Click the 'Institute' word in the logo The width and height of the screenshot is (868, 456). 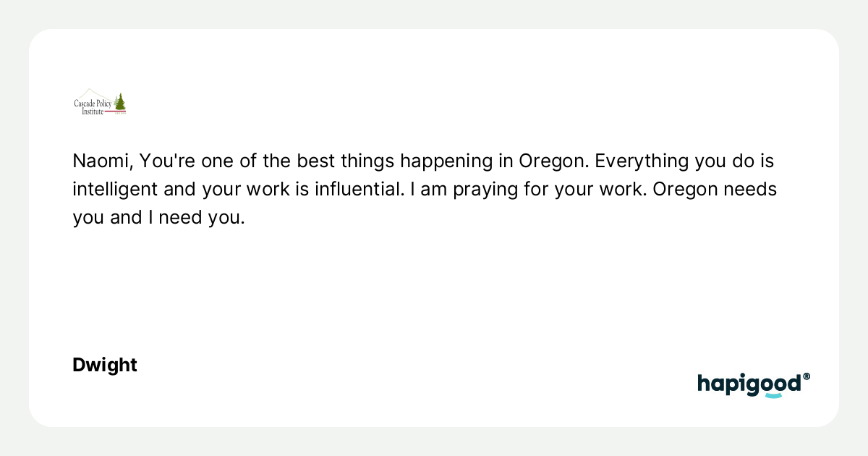(93, 111)
